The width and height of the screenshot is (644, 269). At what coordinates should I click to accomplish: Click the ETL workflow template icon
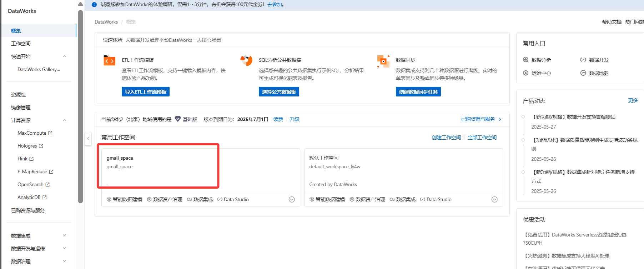click(x=109, y=61)
